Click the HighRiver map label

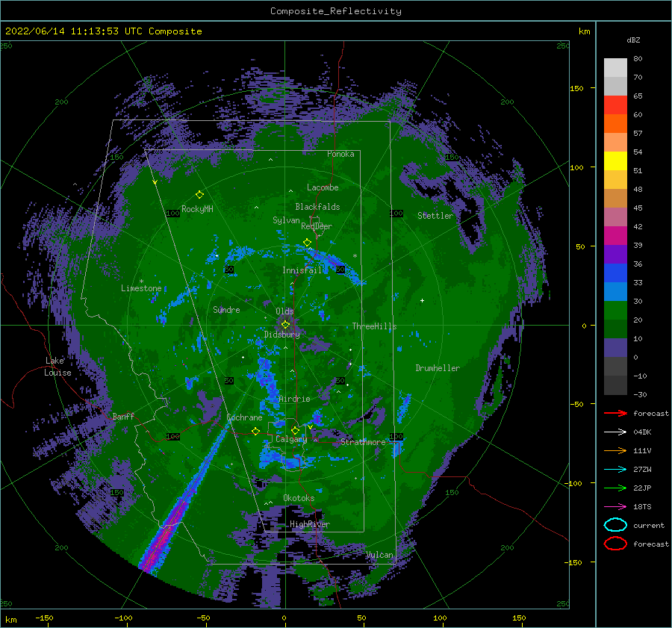click(309, 524)
